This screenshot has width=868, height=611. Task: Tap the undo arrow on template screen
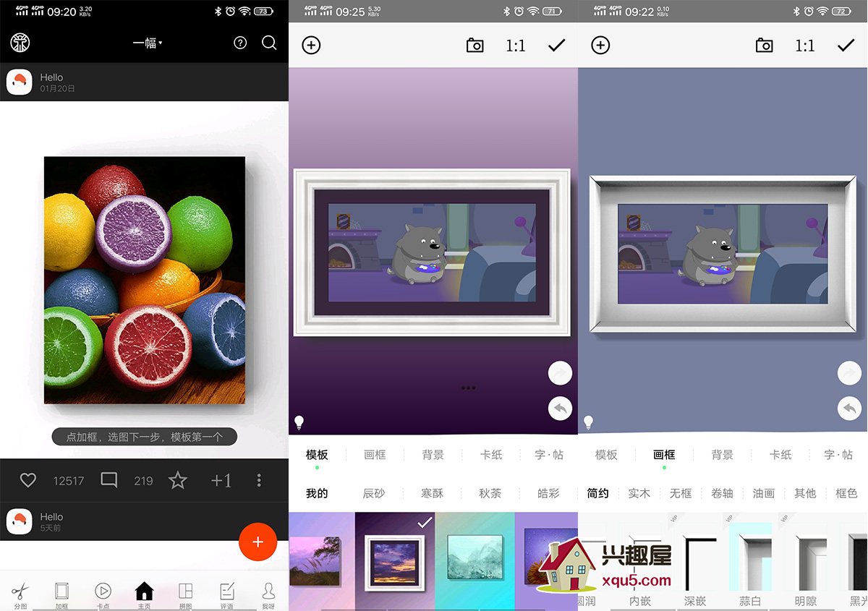click(x=561, y=409)
